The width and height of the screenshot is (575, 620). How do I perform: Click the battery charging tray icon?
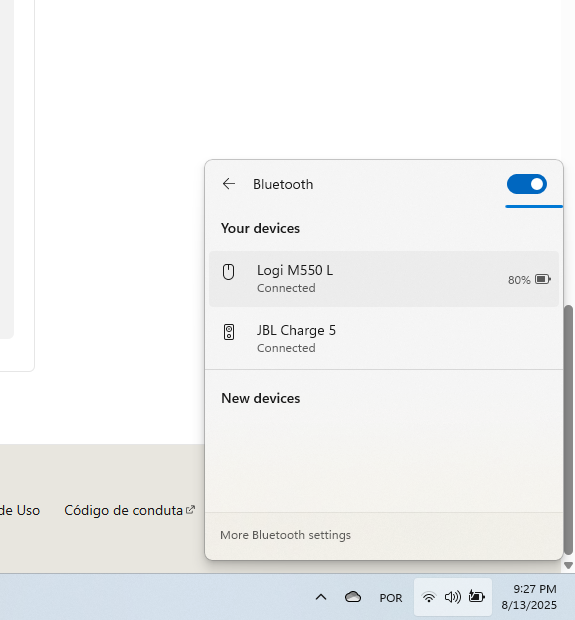point(477,596)
